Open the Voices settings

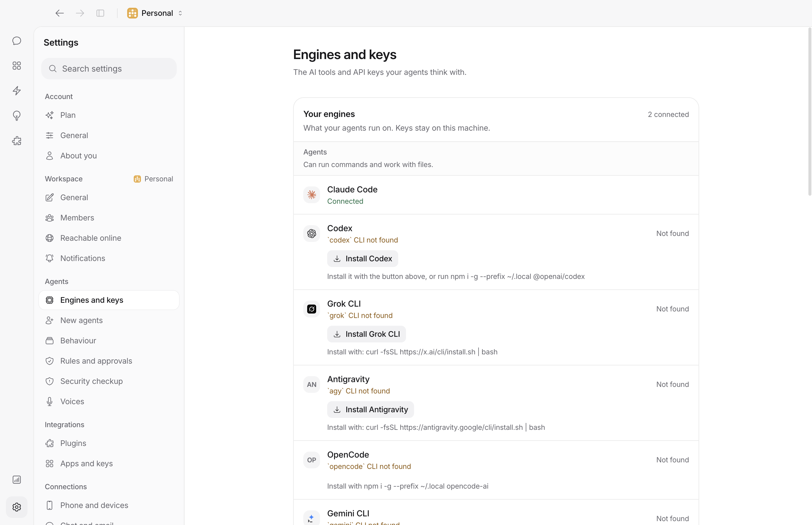click(109, 402)
